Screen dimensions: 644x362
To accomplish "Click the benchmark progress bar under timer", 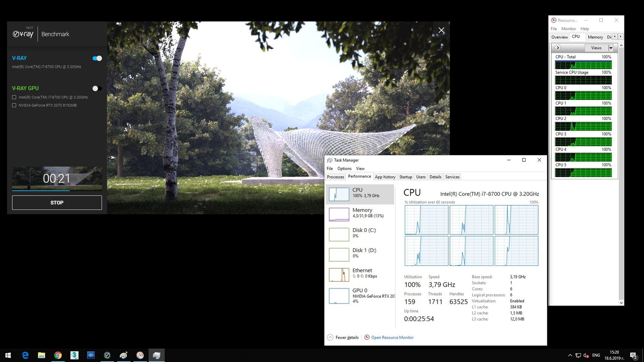I will [57, 190].
